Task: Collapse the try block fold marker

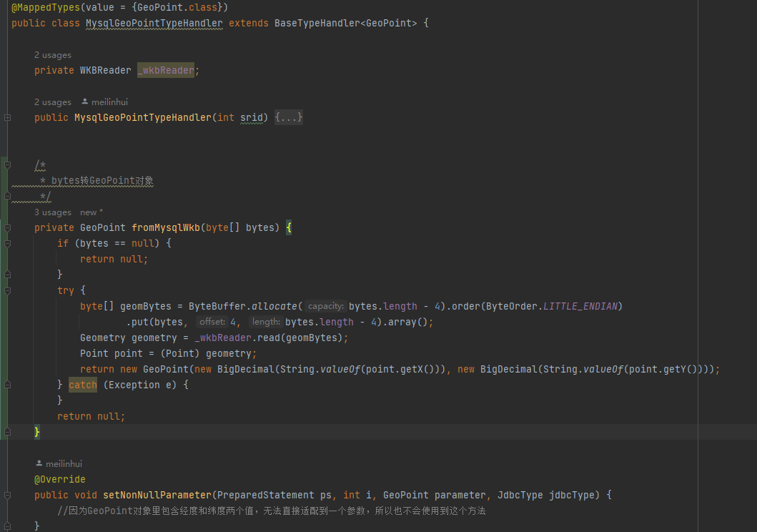Action: pos(7,291)
